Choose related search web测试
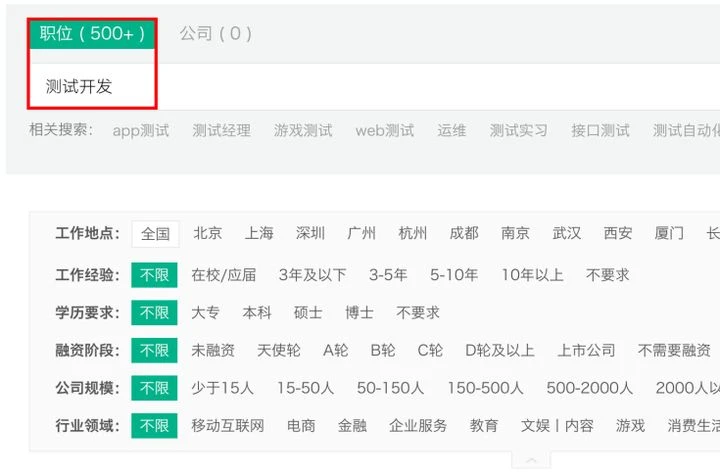720x476 pixels. (x=384, y=130)
